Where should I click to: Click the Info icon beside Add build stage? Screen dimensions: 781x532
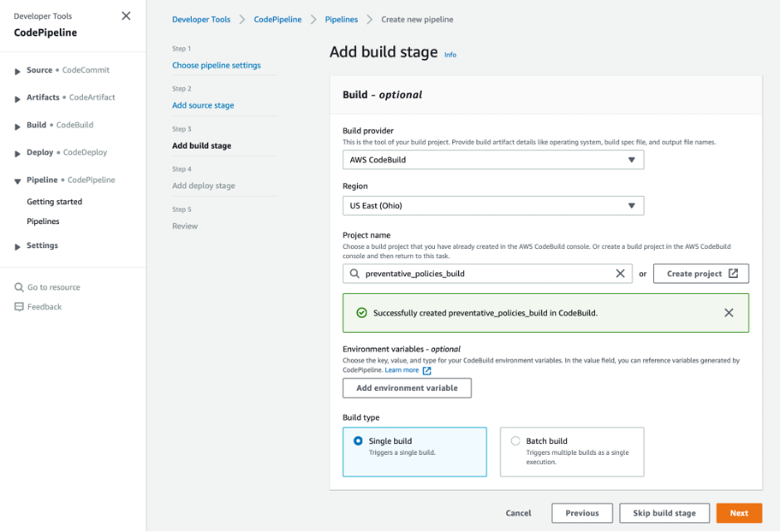pyautogui.click(x=450, y=55)
